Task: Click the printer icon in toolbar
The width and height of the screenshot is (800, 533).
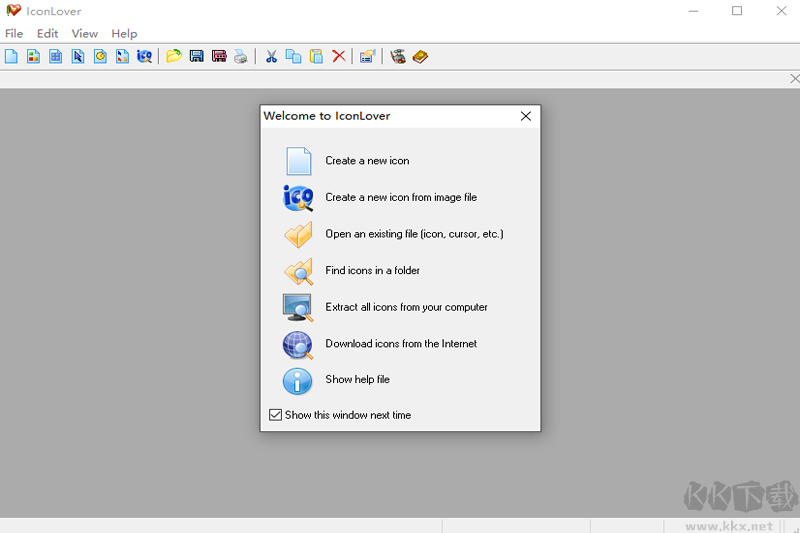Action: tap(240, 57)
